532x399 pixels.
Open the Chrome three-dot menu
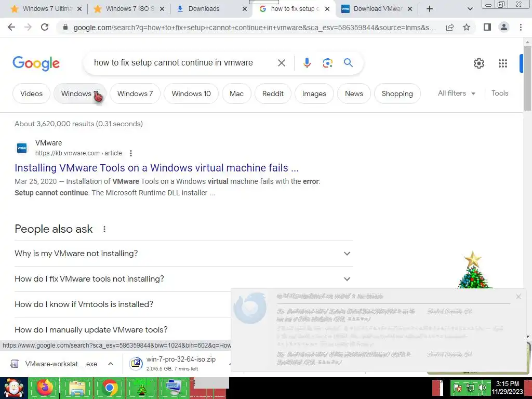click(x=521, y=27)
